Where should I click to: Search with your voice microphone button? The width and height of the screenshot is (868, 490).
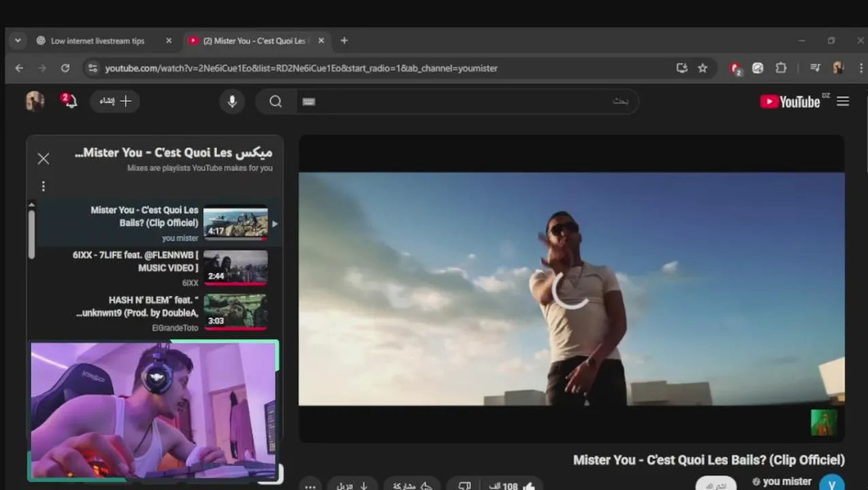click(232, 101)
